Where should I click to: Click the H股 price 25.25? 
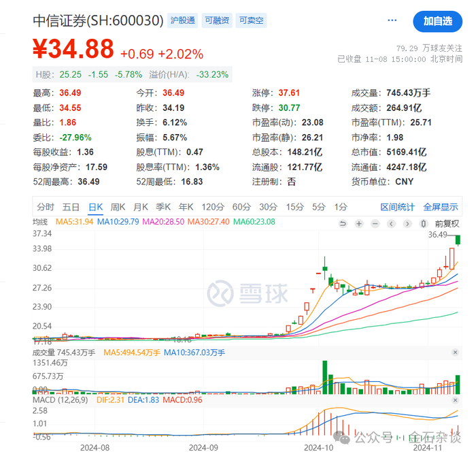pyautogui.click(x=71, y=74)
